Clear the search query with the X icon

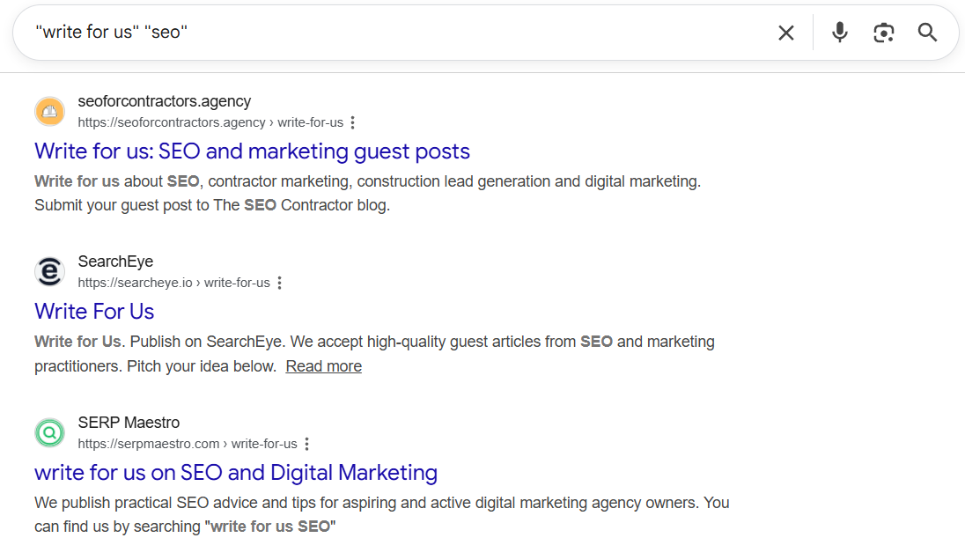click(x=786, y=33)
